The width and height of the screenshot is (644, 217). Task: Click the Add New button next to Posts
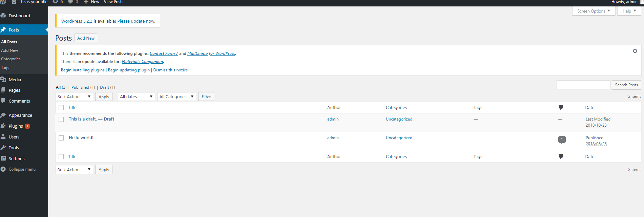click(86, 38)
